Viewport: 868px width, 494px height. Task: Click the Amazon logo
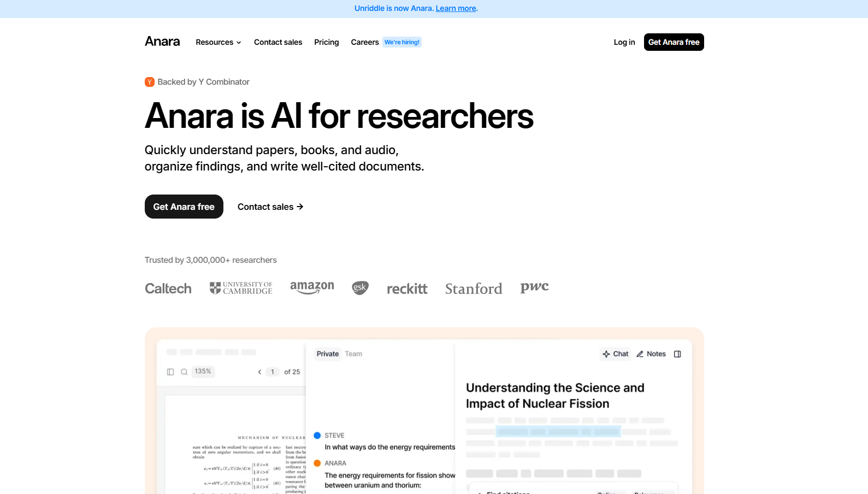click(312, 287)
